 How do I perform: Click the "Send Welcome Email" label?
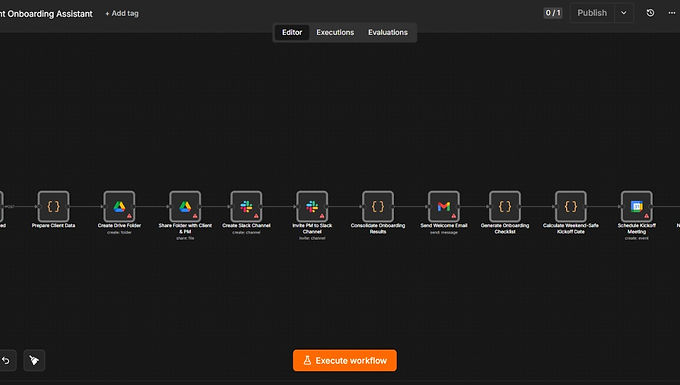[444, 225]
